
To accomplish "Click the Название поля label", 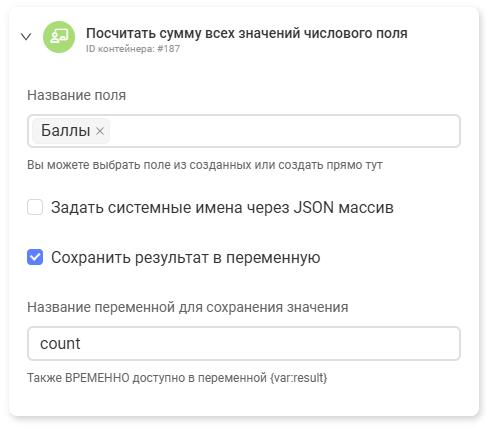I will (77, 95).
